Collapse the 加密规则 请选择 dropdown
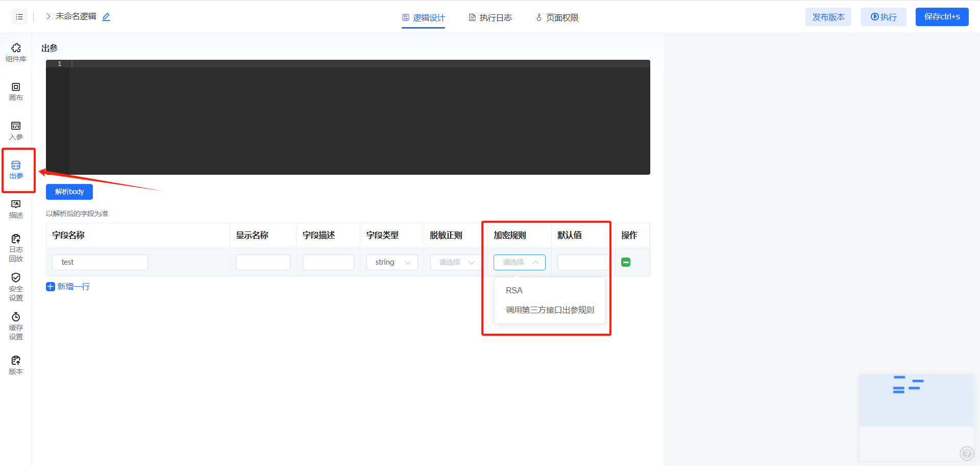The width and height of the screenshot is (980, 466). pos(520,262)
